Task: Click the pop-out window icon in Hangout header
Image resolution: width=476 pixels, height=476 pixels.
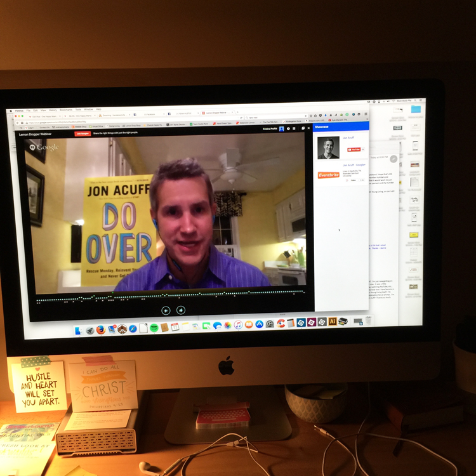Action: click(x=303, y=128)
